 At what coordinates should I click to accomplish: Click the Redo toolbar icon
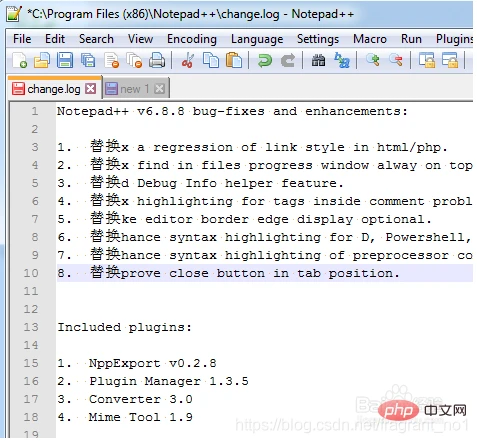(x=288, y=60)
